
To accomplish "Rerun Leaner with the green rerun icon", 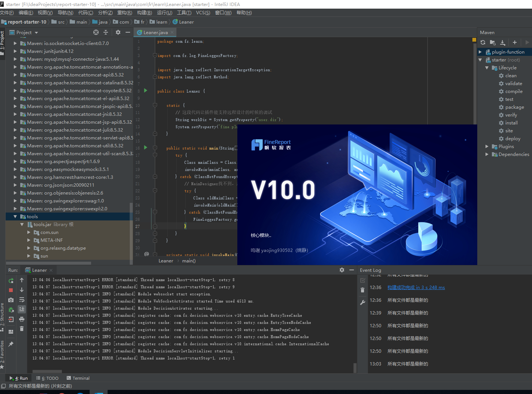I will click(11, 280).
